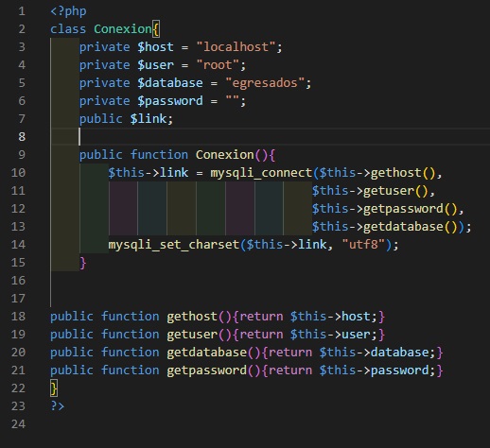
Task: Click "$this->password" on line 21
Action: (374, 370)
